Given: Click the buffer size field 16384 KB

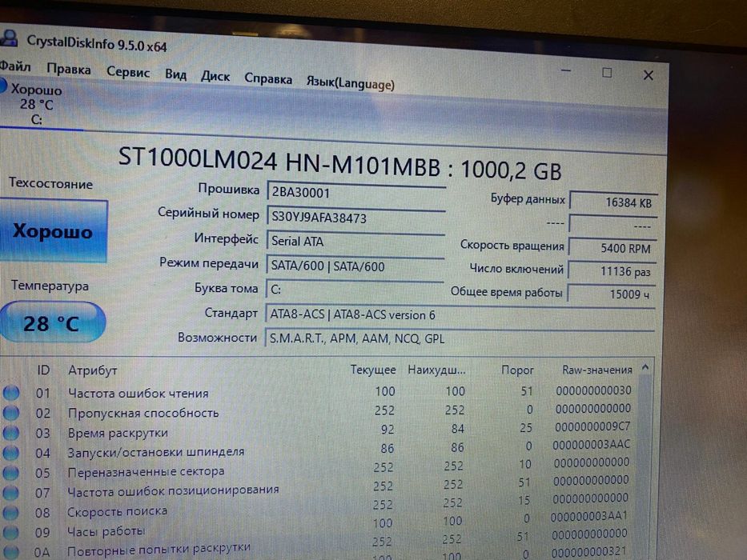Looking at the screenshot, I should pos(613,202).
